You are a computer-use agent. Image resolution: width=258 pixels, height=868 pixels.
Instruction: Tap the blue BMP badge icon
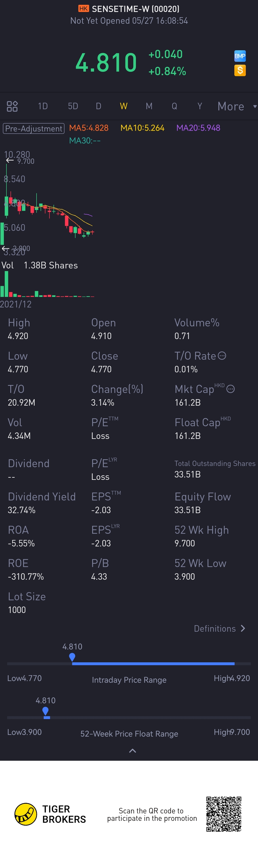pyautogui.click(x=240, y=56)
